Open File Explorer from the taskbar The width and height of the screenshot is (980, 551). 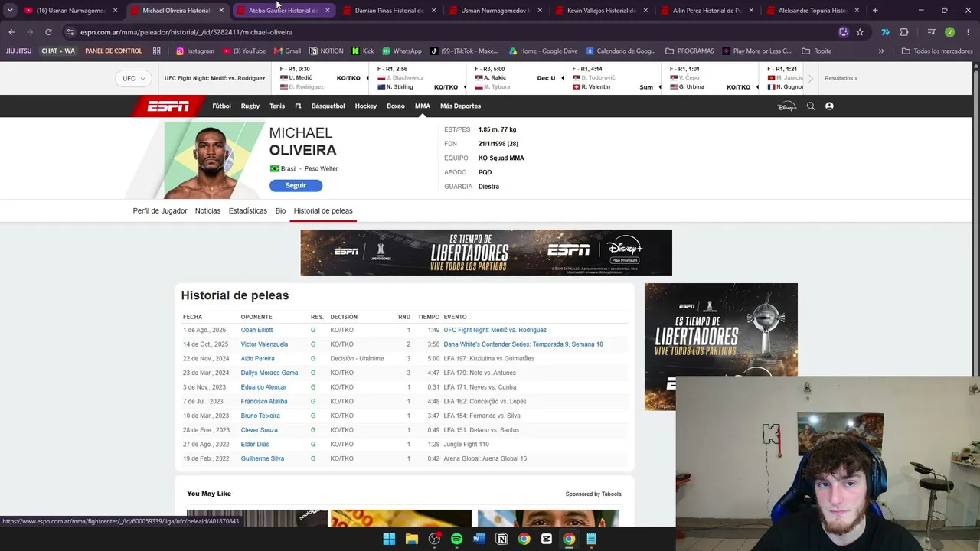pos(411,539)
